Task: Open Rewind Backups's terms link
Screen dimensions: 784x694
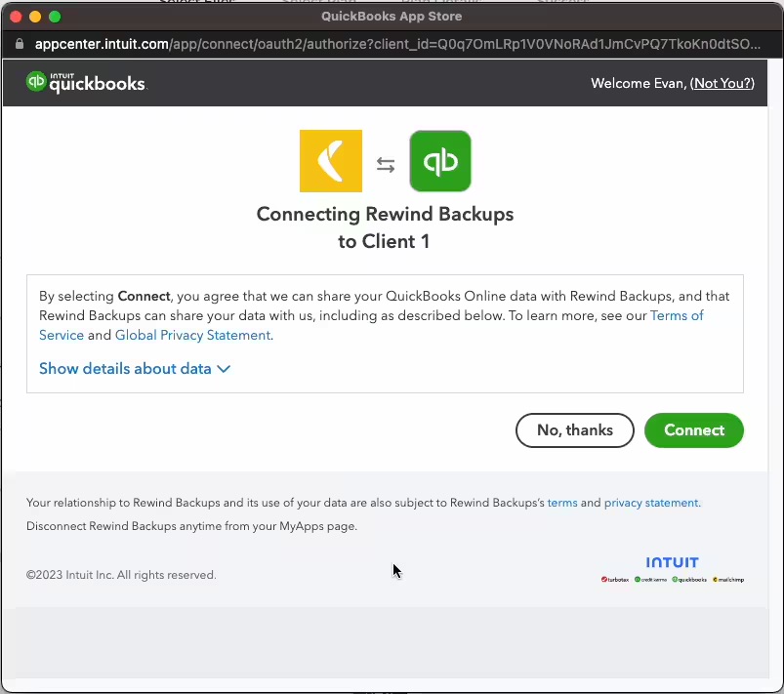Action: pos(562,503)
